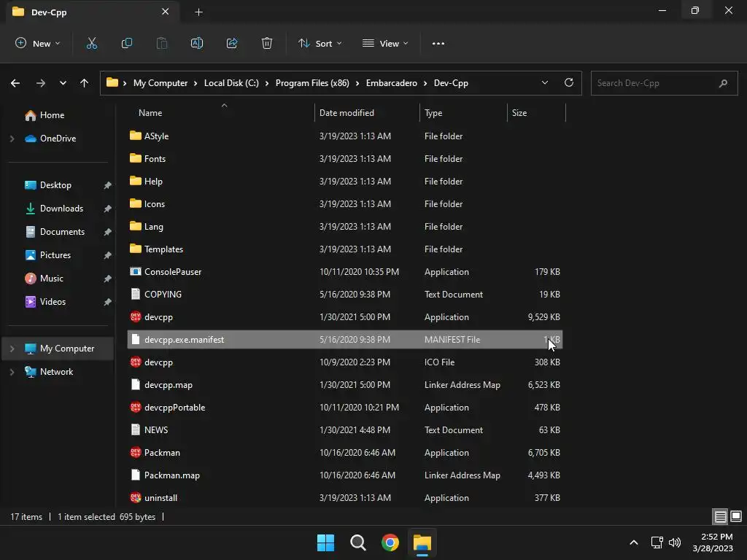The image size is (747, 560).
Task: Add a new tab with plus button
Action: click(198, 12)
